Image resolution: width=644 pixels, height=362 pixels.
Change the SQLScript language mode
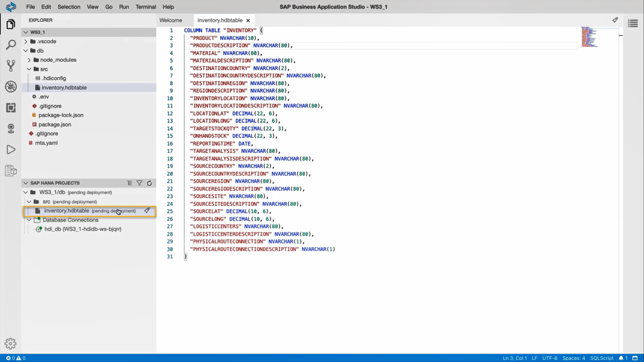[x=602, y=358]
